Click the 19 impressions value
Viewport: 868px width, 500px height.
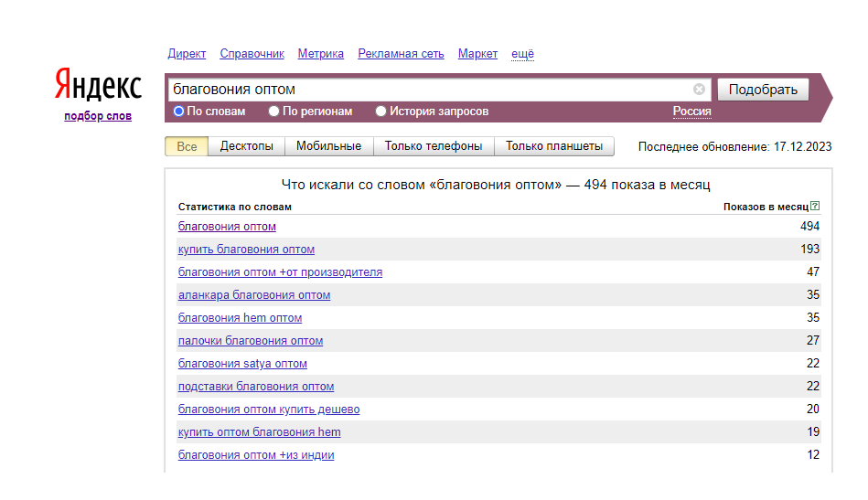(x=813, y=431)
